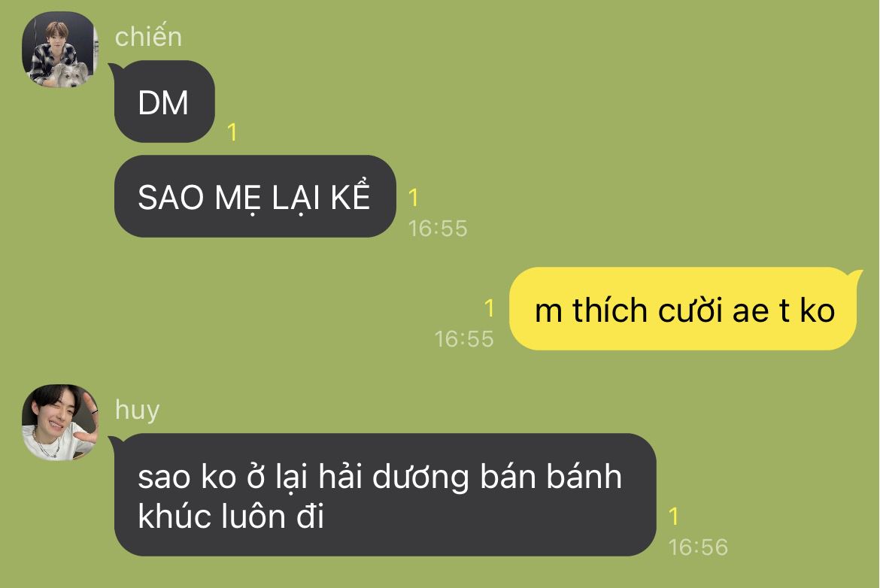880x588 pixels.
Task: Click unread count beside "SAO MẸ LẠI KỂ"
Action: (413, 198)
